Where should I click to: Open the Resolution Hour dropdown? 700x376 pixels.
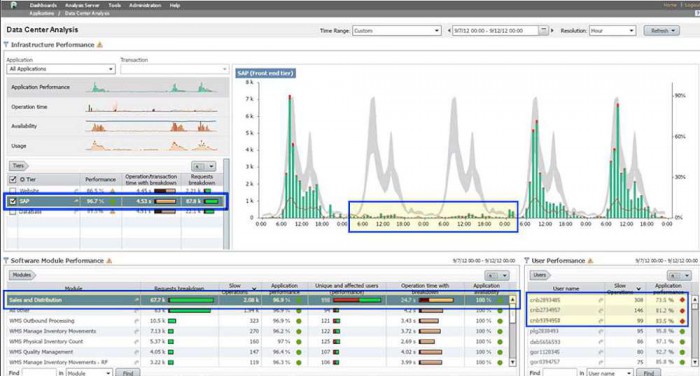(612, 30)
